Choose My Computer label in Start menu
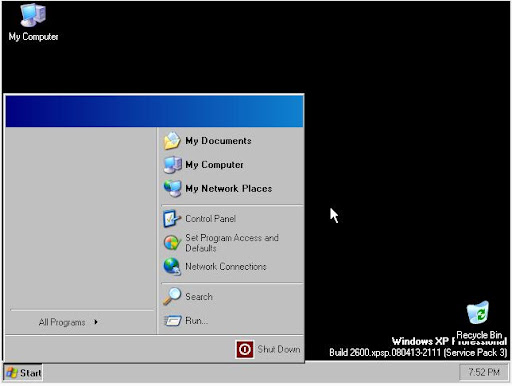 tap(214, 165)
